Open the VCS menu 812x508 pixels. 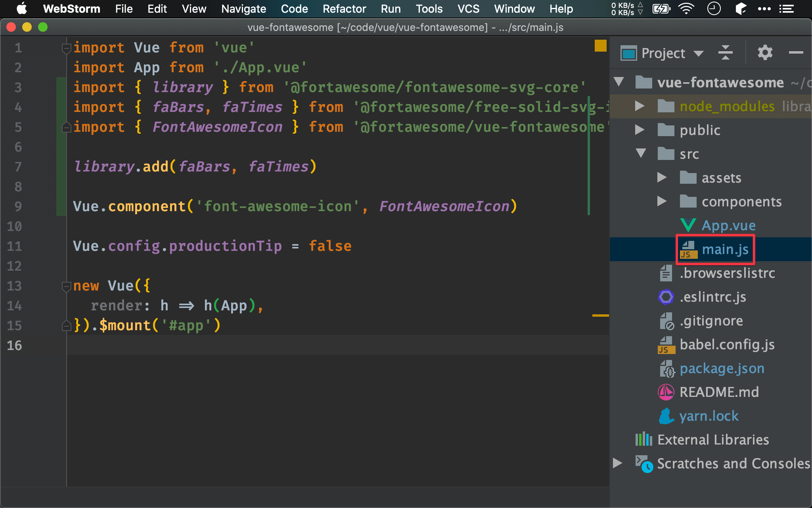coord(468,9)
